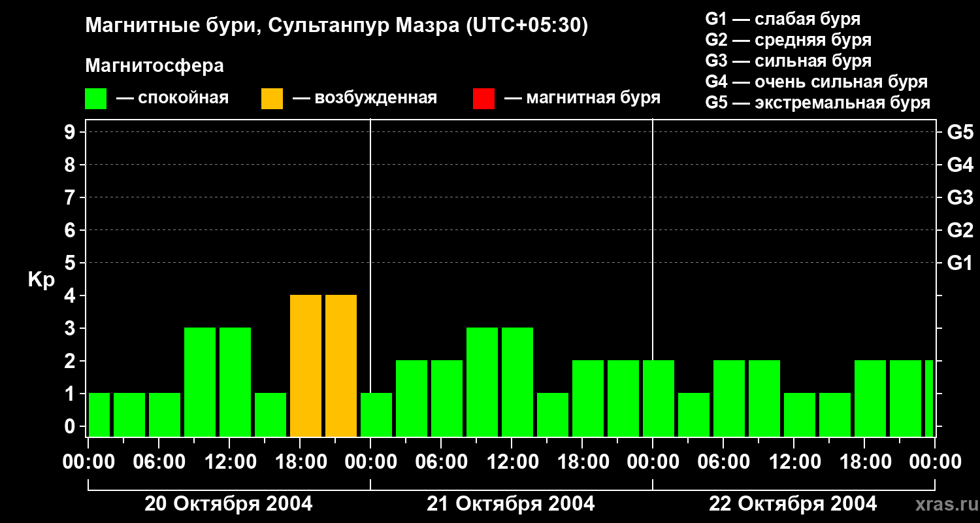Image resolution: width=980 pixels, height=523 pixels.
Task: Click the green Kp 2 bar beginning 17:30 on 22 Октября
Action: tap(870, 399)
